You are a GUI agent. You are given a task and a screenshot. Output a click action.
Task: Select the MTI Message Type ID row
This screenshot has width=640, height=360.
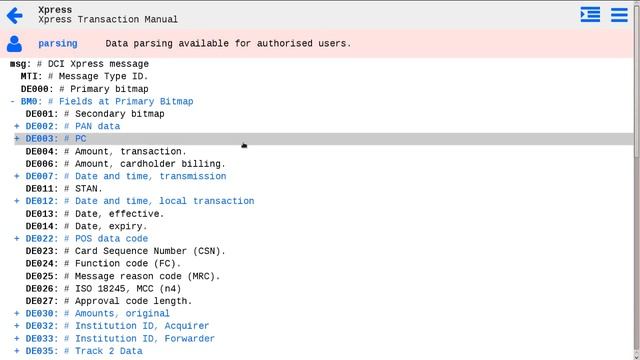(84, 76)
